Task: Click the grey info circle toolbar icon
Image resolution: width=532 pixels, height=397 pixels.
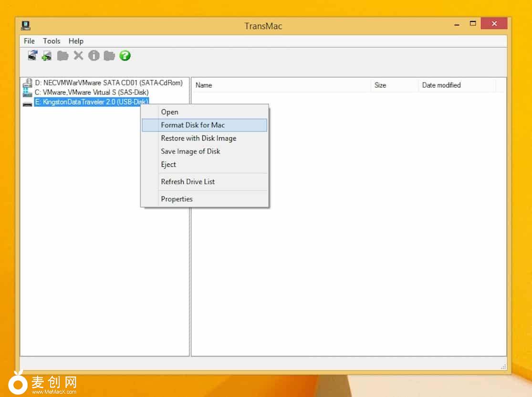Action: (x=94, y=56)
